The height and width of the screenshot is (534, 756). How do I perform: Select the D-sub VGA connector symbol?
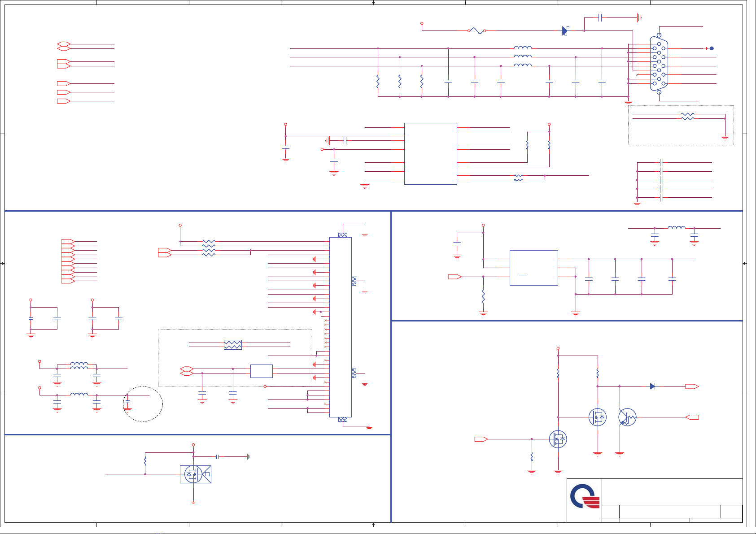[x=659, y=64]
